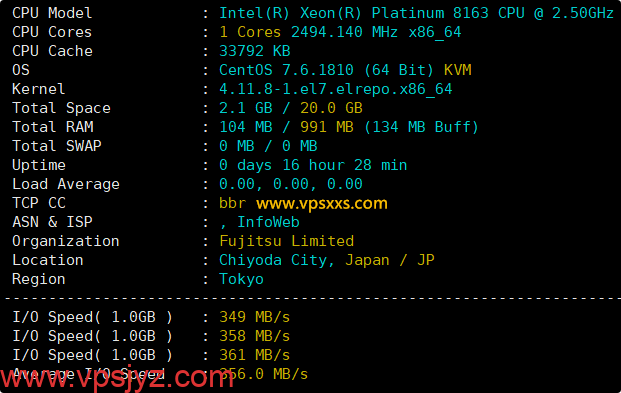Viewport: 621px width, 393px height.
Task: Click the 'KVM' virtualization text
Action: pos(457,70)
